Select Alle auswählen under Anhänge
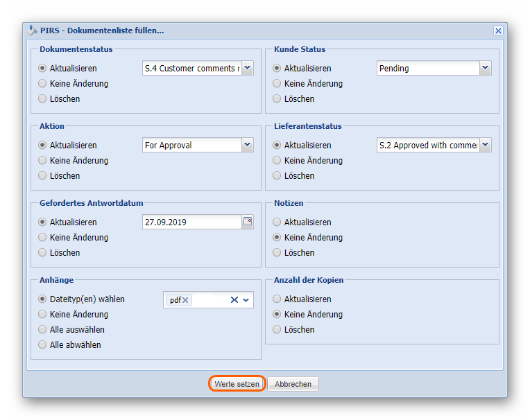This screenshot has height=420, width=530. coord(43,330)
